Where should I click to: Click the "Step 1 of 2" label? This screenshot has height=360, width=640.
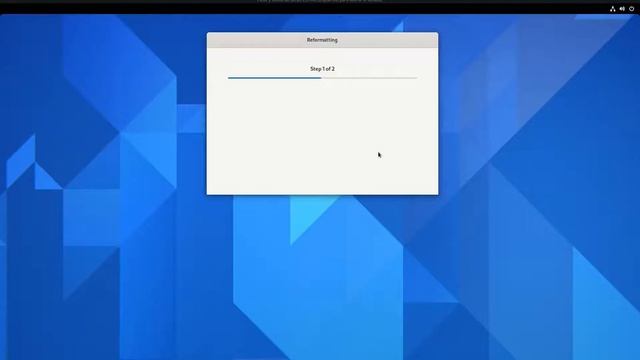click(322, 69)
